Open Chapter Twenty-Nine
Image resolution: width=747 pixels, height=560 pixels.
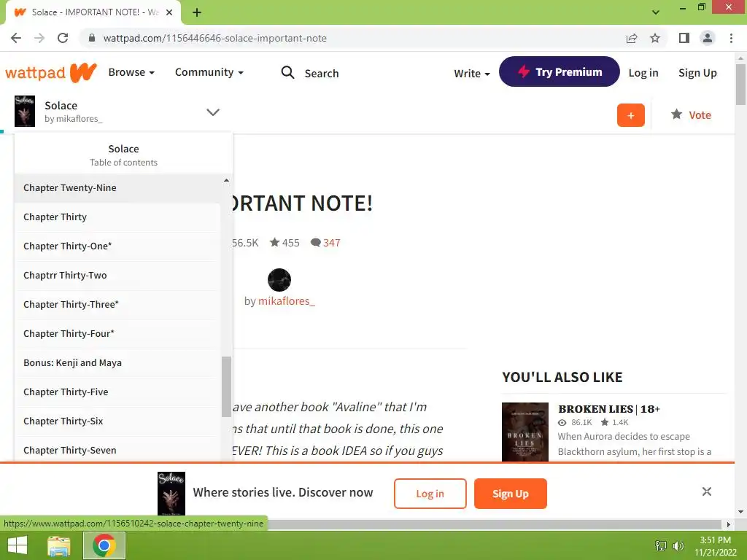click(x=117, y=188)
